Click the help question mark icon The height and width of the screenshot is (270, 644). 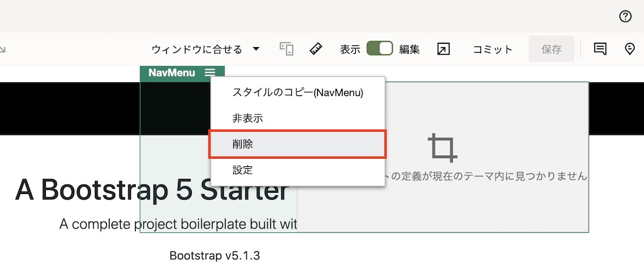[625, 17]
